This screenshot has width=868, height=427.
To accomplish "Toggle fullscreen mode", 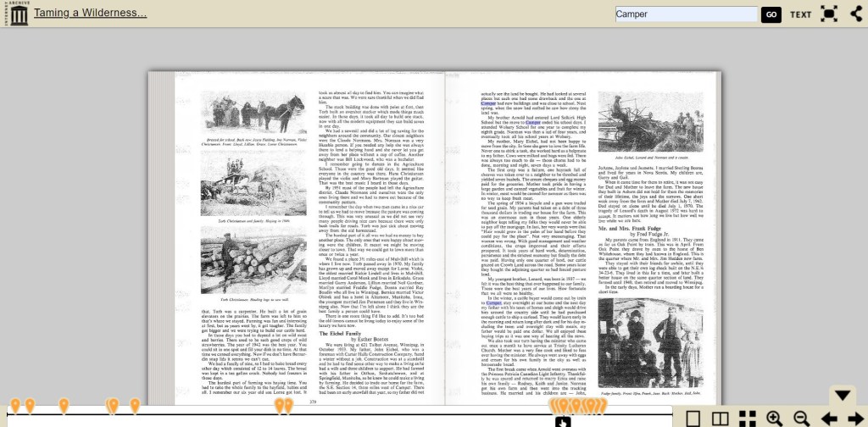I will click(829, 14).
